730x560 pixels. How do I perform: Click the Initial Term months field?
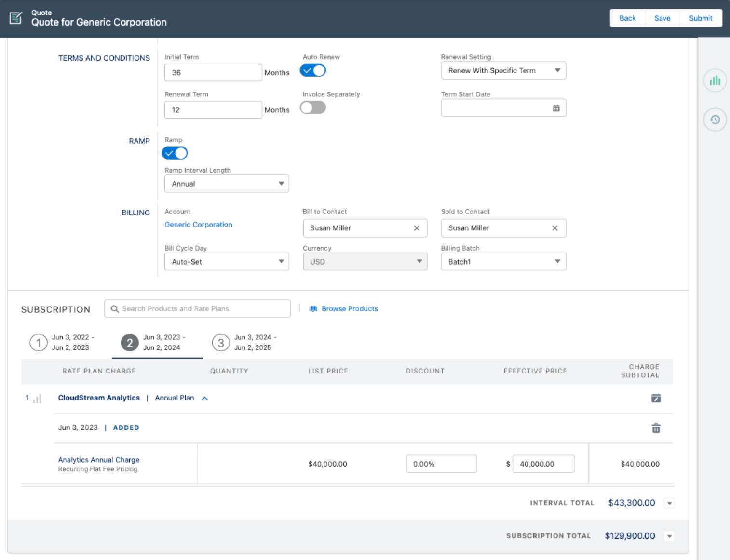click(213, 73)
